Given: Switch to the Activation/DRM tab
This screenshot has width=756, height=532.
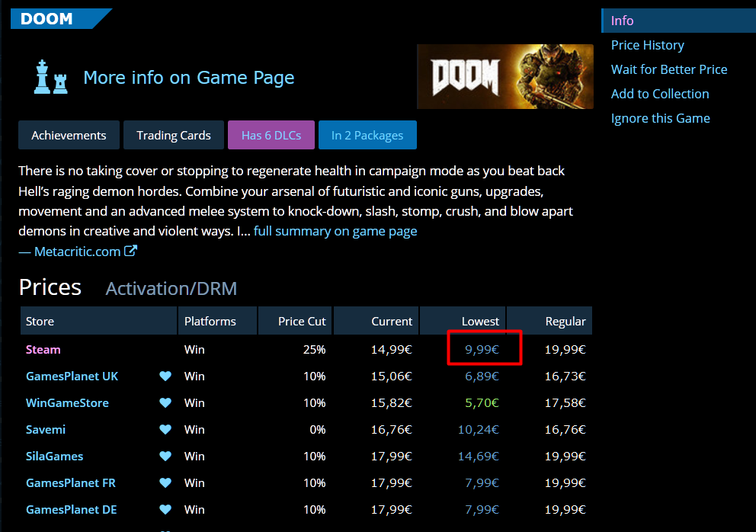Looking at the screenshot, I should 171,288.
